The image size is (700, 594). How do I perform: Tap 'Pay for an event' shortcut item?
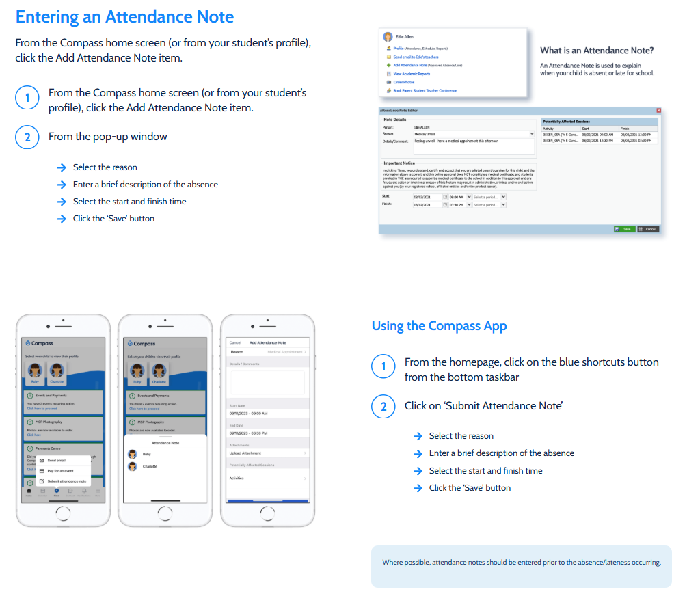[x=60, y=471]
